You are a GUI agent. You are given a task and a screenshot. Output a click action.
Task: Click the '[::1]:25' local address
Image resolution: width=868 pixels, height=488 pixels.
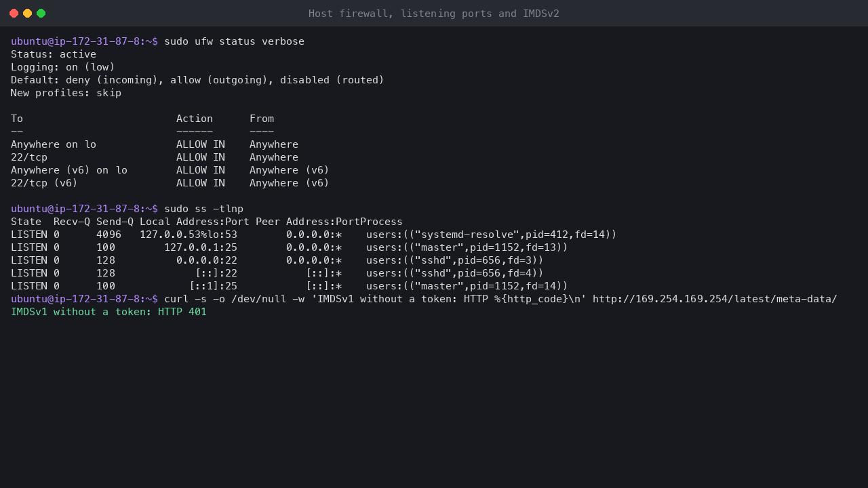click(213, 286)
